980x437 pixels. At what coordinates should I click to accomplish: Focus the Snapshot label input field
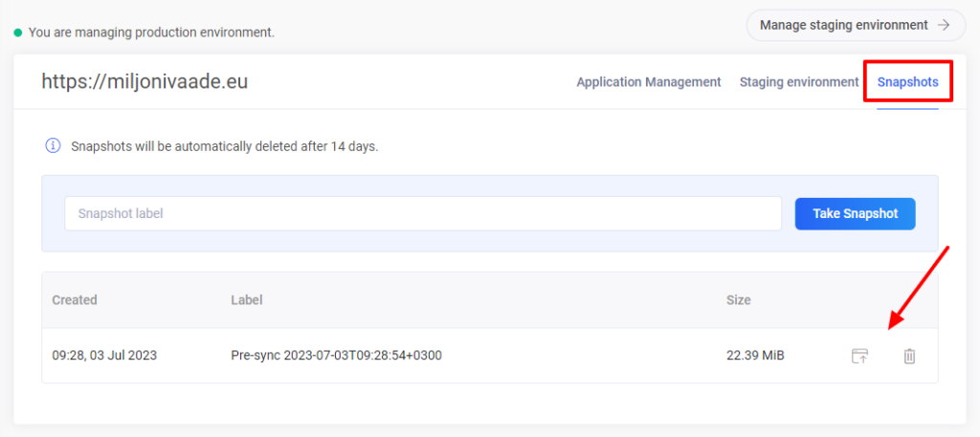[x=423, y=214]
